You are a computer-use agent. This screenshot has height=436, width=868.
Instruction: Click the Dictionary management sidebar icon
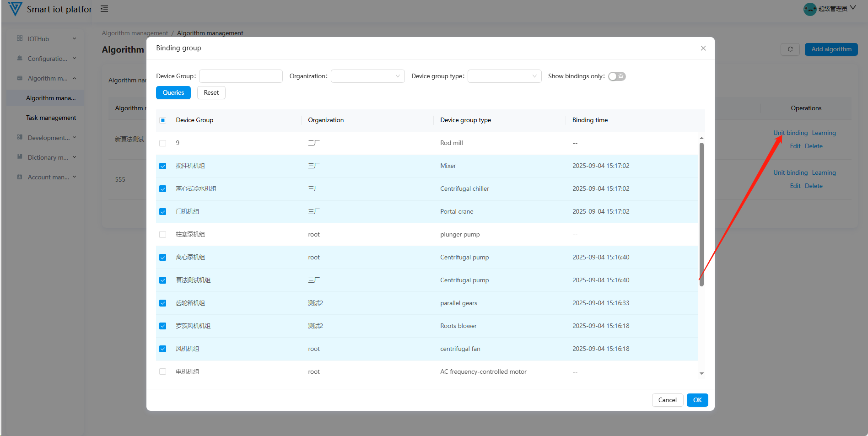point(20,157)
